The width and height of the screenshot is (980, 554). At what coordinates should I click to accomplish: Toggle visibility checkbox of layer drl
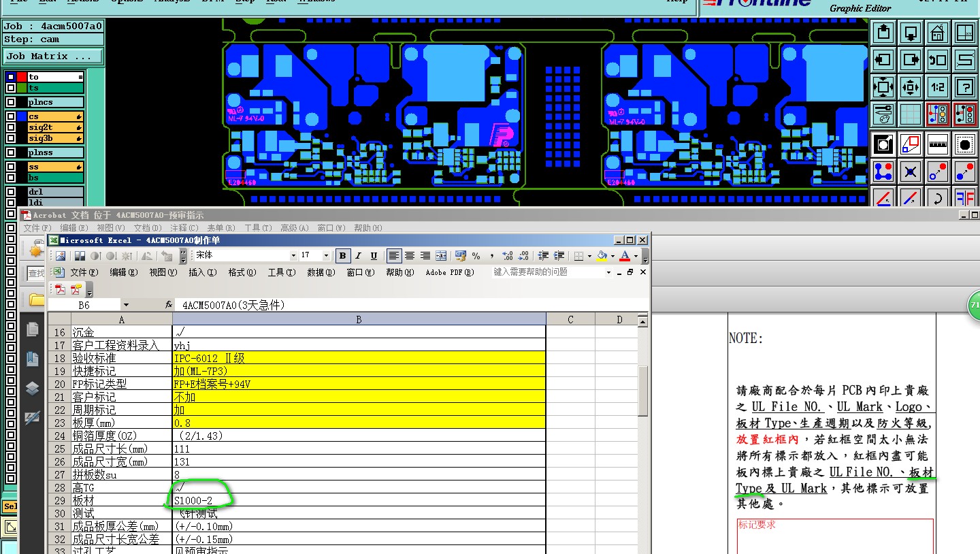(10, 192)
